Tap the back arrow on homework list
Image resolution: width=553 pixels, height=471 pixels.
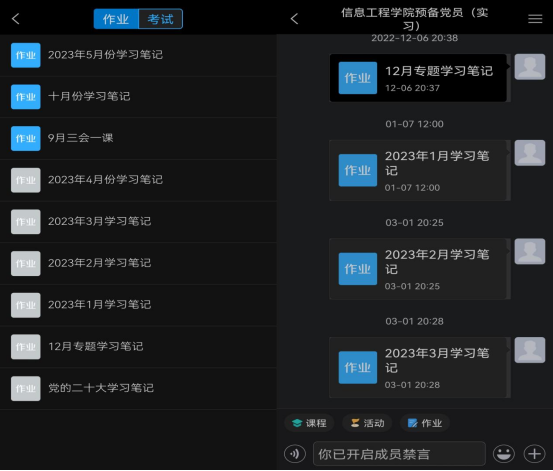pyautogui.click(x=16, y=19)
